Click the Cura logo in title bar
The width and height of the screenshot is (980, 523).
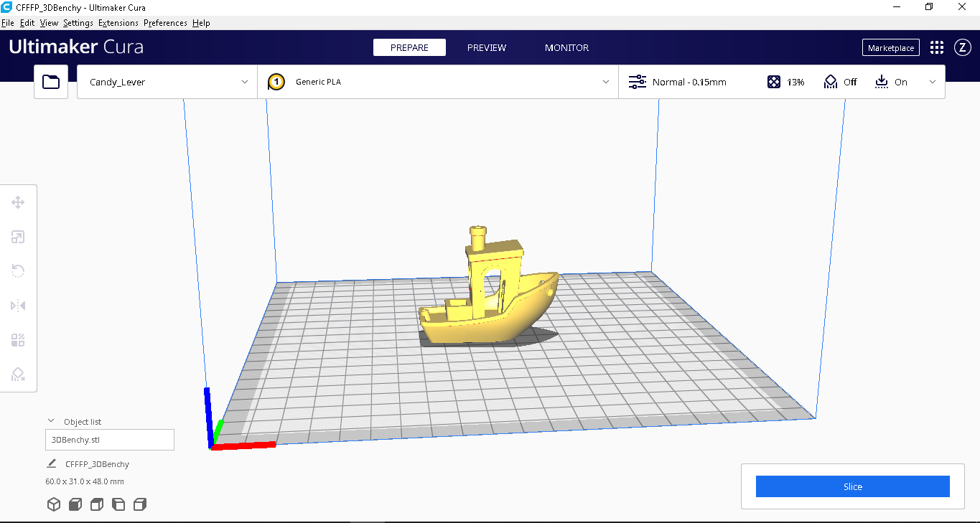pos(6,6)
